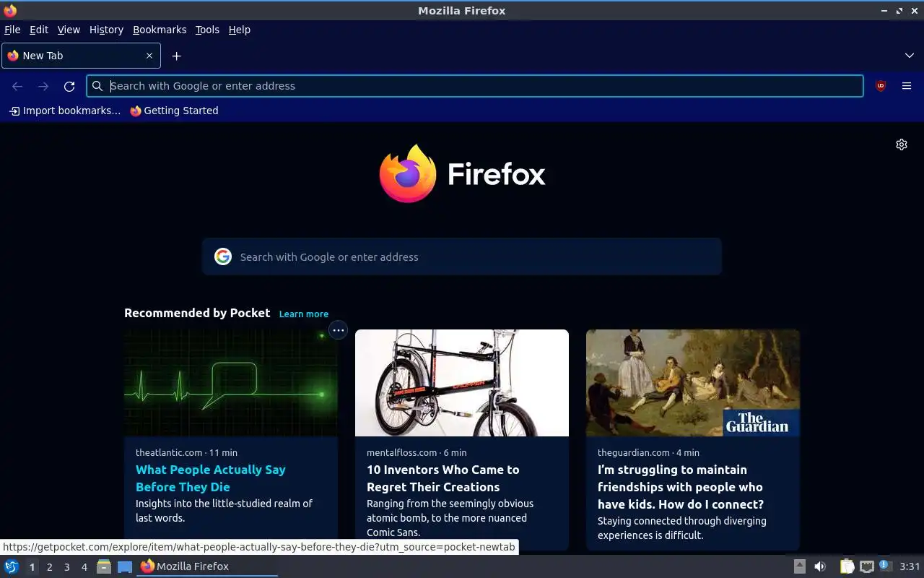This screenshot has width=924, height=578.
Task: Switch to workspace 4
Action: [84, 567]
